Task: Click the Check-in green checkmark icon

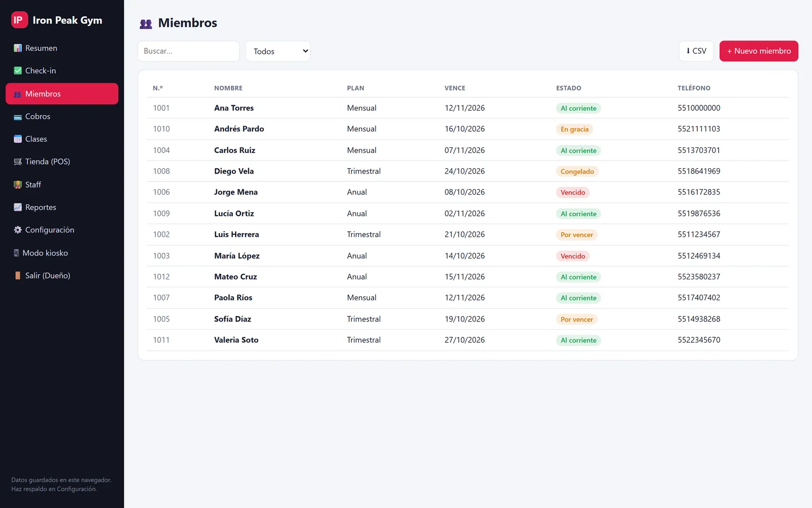Action: click(x=18, y=71)
